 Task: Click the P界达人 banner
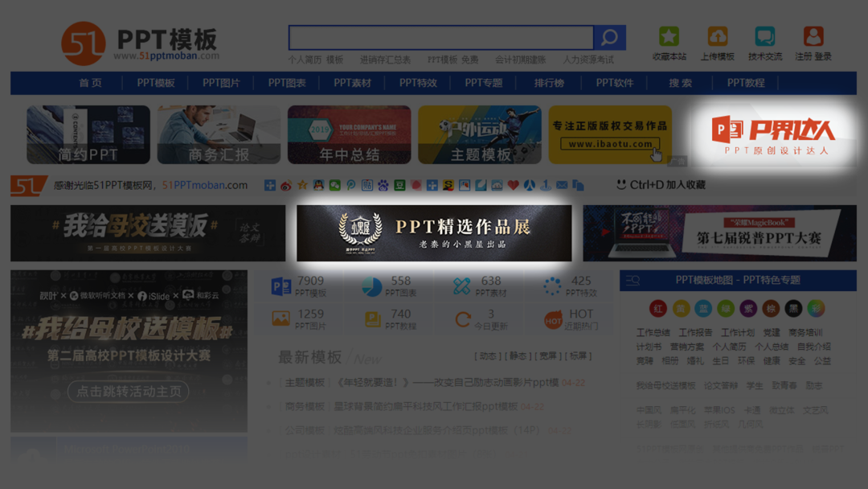coord(773,134)
